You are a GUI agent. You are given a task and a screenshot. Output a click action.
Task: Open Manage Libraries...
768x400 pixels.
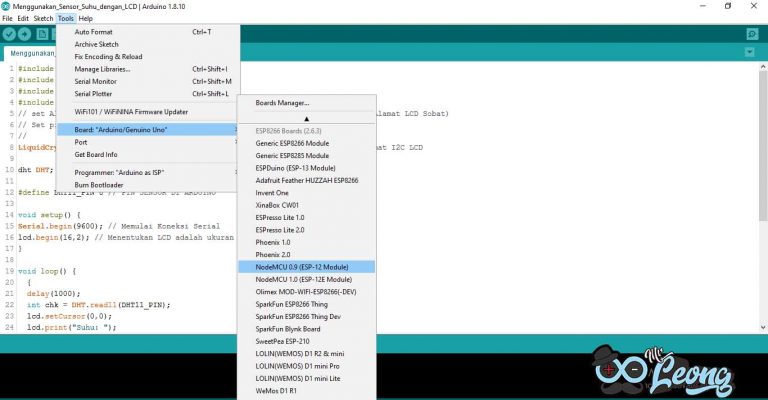[x=148, y=69]
